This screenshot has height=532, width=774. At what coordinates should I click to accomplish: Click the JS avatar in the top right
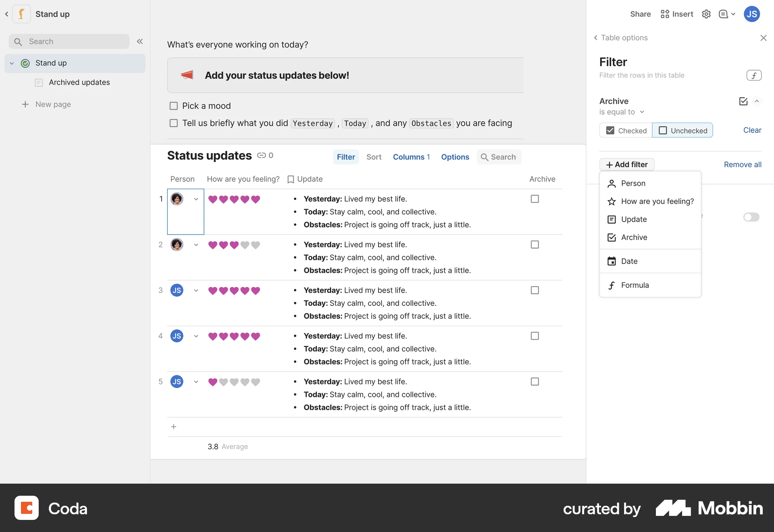coord(751,14)
